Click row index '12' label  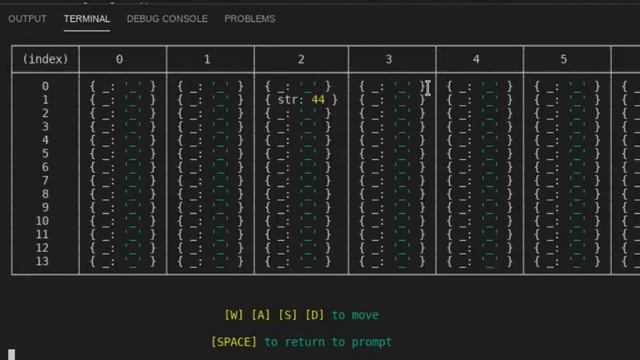(x=42, y=248)
